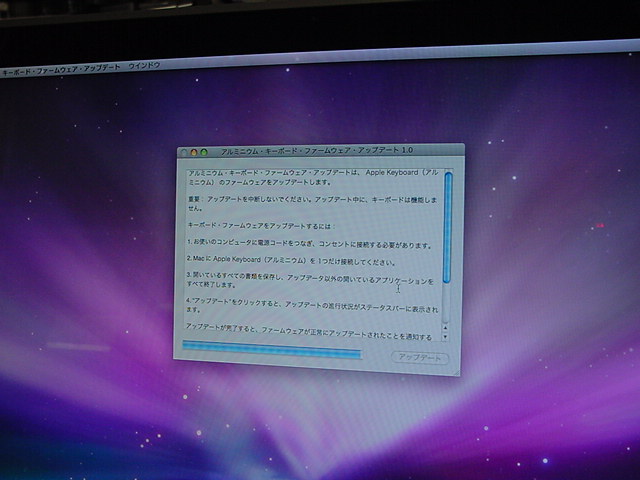Click step 4 text about "アップデート"をクリック

click(312, 305)
